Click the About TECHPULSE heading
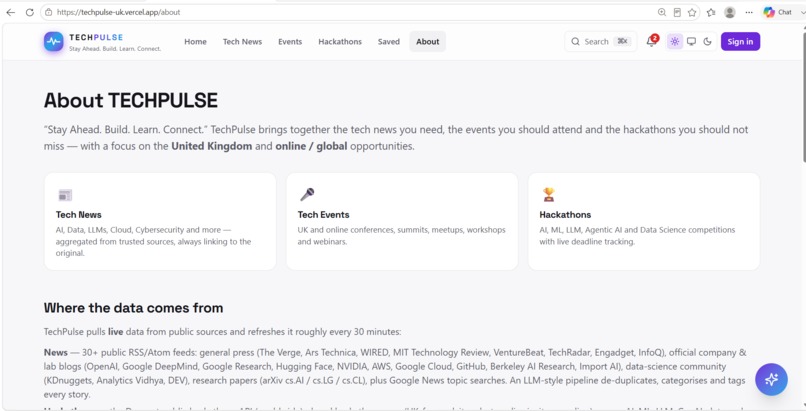 [131, 100]
